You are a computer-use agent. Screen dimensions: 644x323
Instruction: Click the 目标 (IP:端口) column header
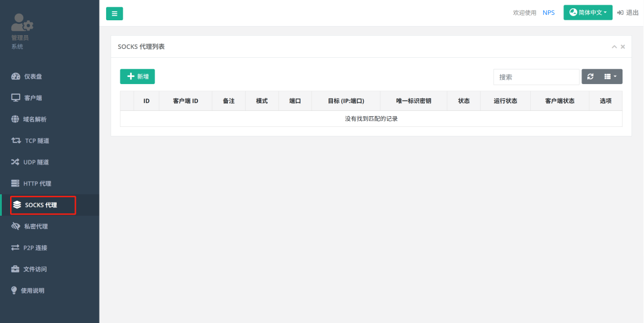pyautogui.click(x=346, y=101)
